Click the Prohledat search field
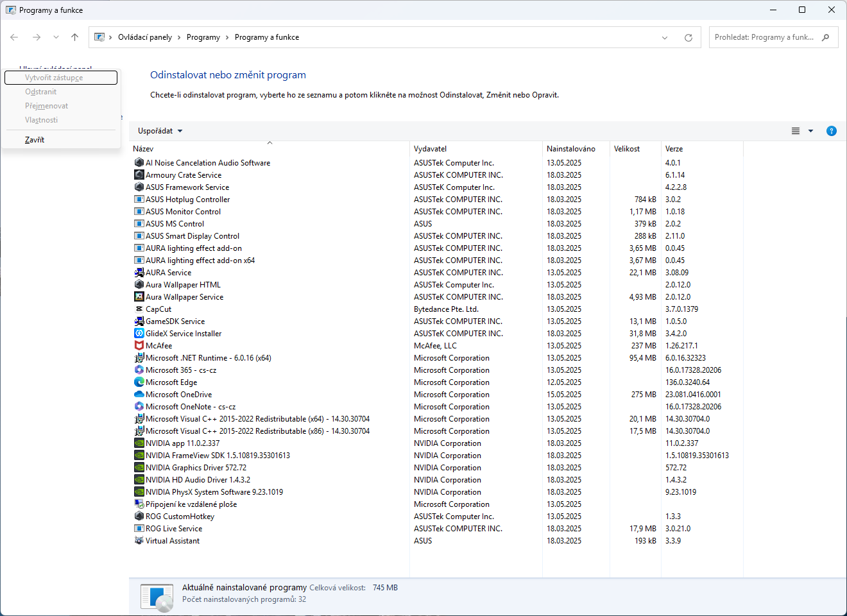 point(764,38)
